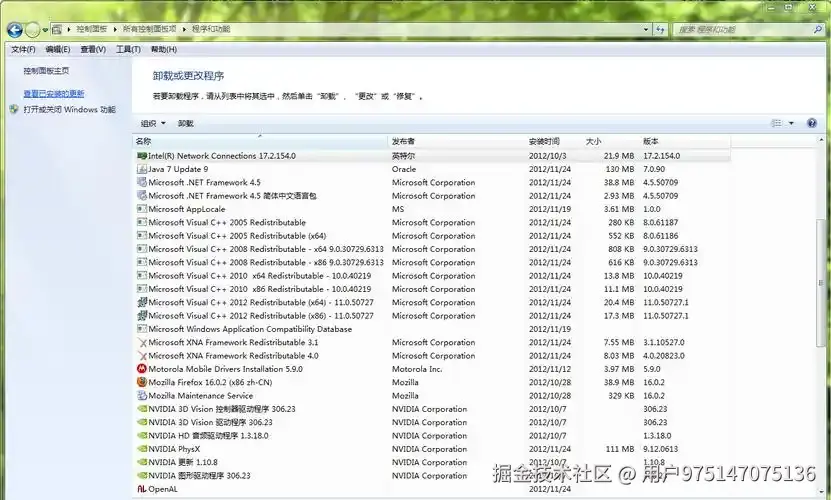
Task: Click Microsoft XNA Framework Redistributable 4.0 icon
Action: (142, 356)
